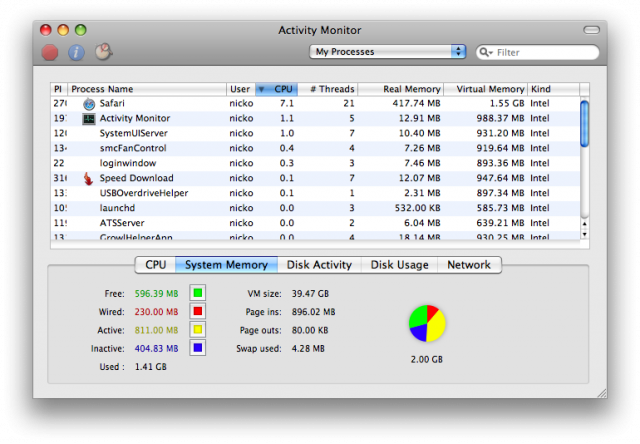Click the window resize grip corner
This screenshot has height=444, width=640.
pos(602,393)
